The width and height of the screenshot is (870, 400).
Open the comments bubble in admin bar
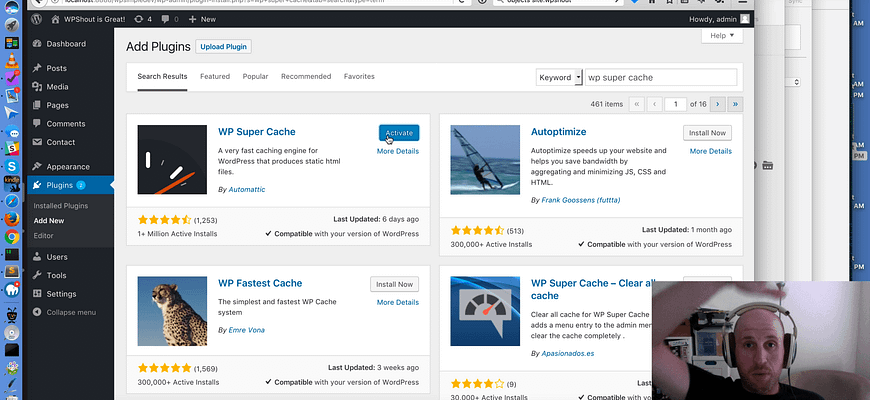click(170, 19)
